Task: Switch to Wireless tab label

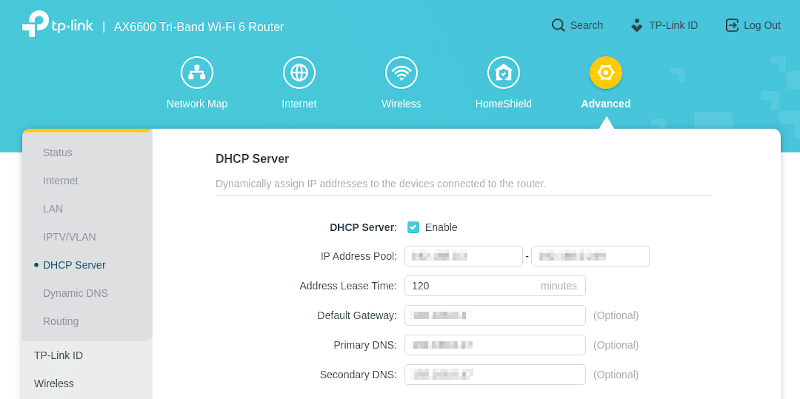Action: 402,104
